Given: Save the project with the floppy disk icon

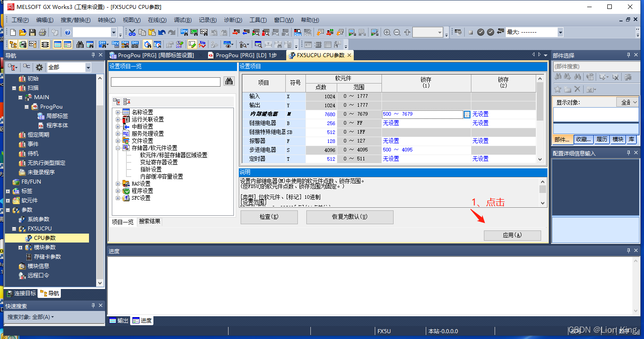Looking at the screenshot, I should click(x=32, y=32).
